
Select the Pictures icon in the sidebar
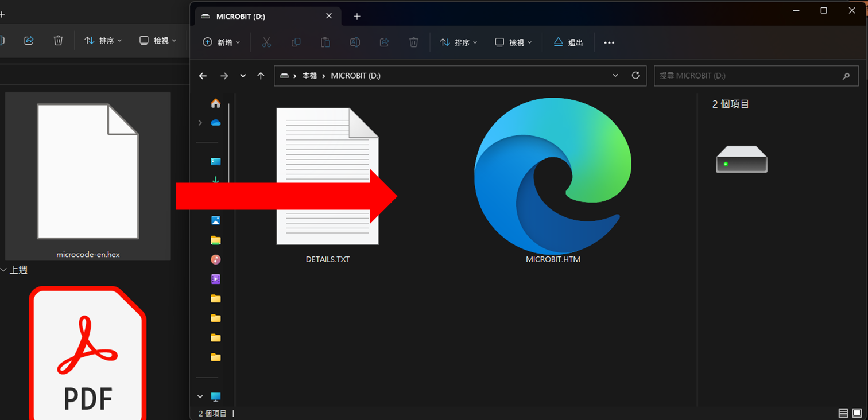216,220
